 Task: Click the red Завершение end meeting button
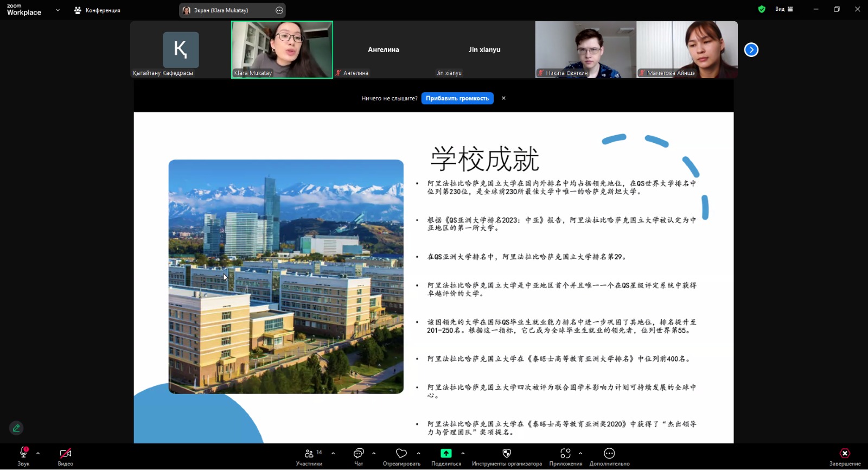tap(845, 456)
